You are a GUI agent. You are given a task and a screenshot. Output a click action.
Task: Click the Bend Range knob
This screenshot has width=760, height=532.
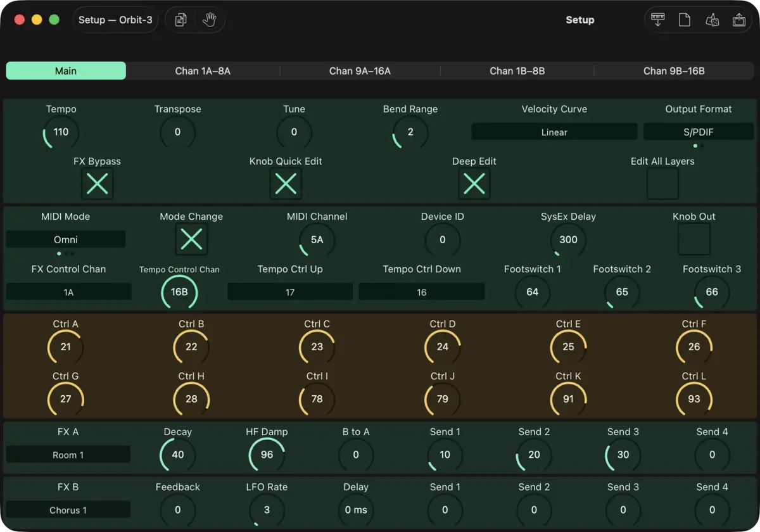[410, 132]
